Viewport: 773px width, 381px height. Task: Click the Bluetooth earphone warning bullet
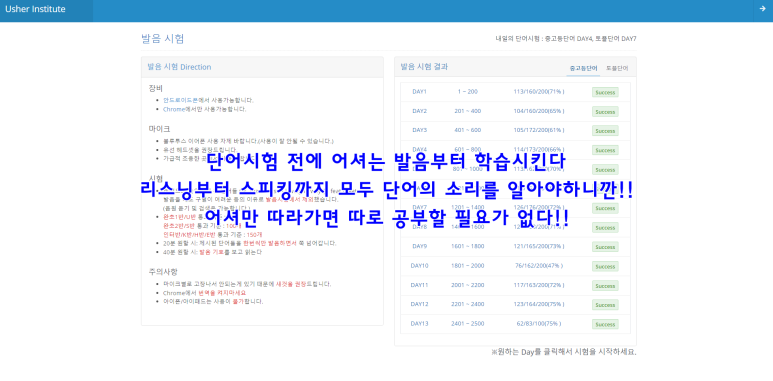click(248, 141)
